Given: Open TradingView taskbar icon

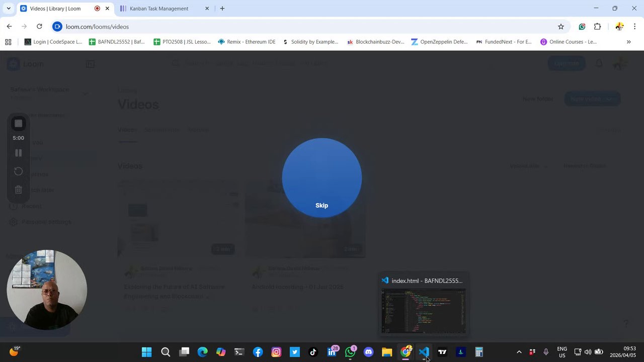Looking at the screenshot, I should point(442,352).
